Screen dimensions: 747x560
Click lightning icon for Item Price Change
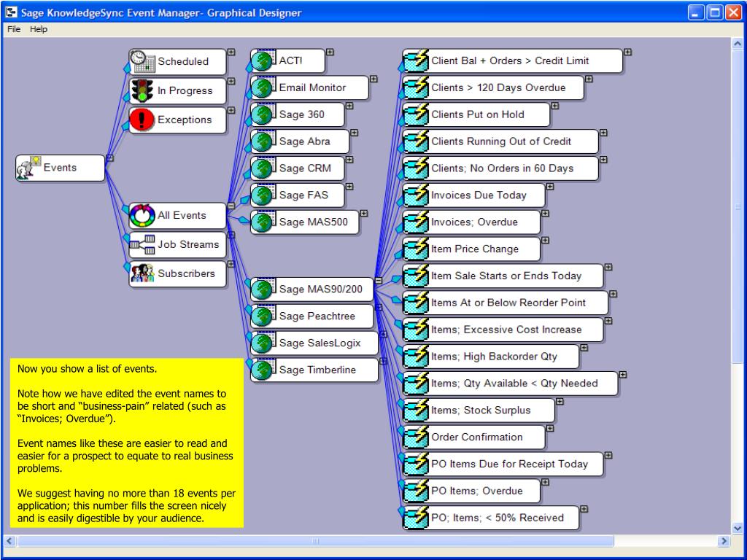[416, 249]
